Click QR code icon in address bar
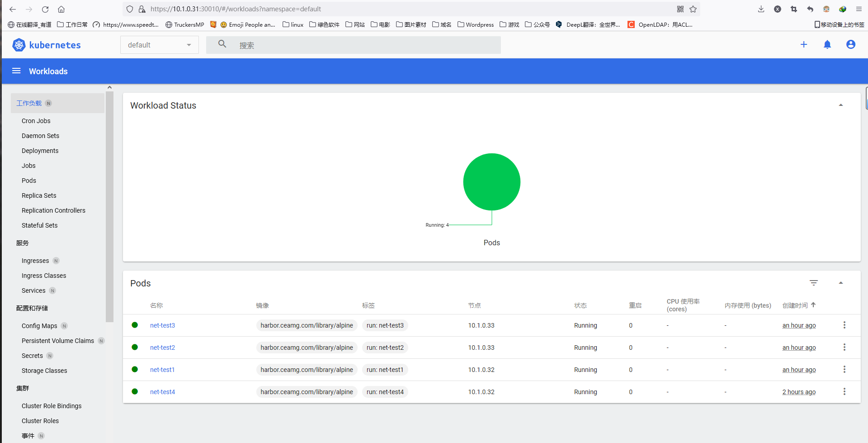868x443 pixels. [680, 9]
